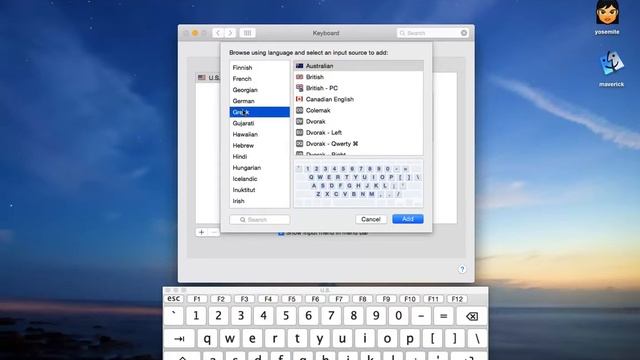640x360 pixels.
Task: Select Georgian in the language list
Action: pyautogui.click(x=259, y=90)
